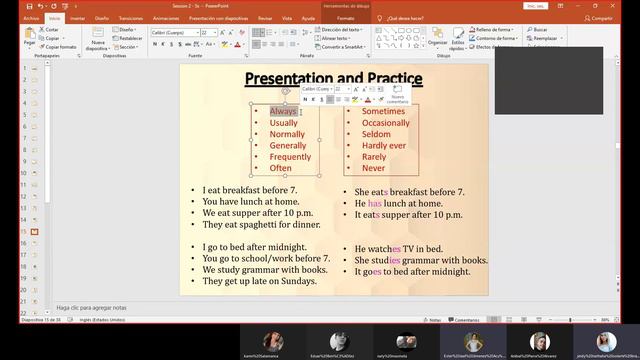This screenshot has width=640, height=360.
Task: Click Copiar formato paintbrush
Action: tap(58, 47)
